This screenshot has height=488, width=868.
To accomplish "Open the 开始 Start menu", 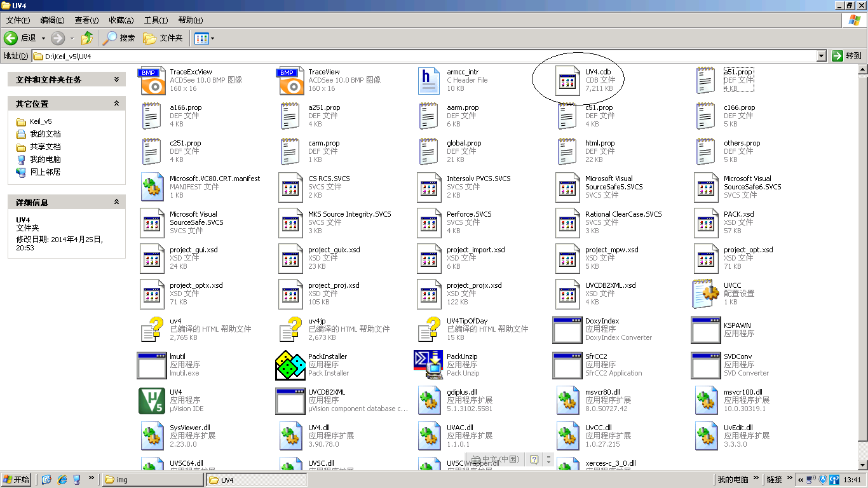I will coord(17,480).
